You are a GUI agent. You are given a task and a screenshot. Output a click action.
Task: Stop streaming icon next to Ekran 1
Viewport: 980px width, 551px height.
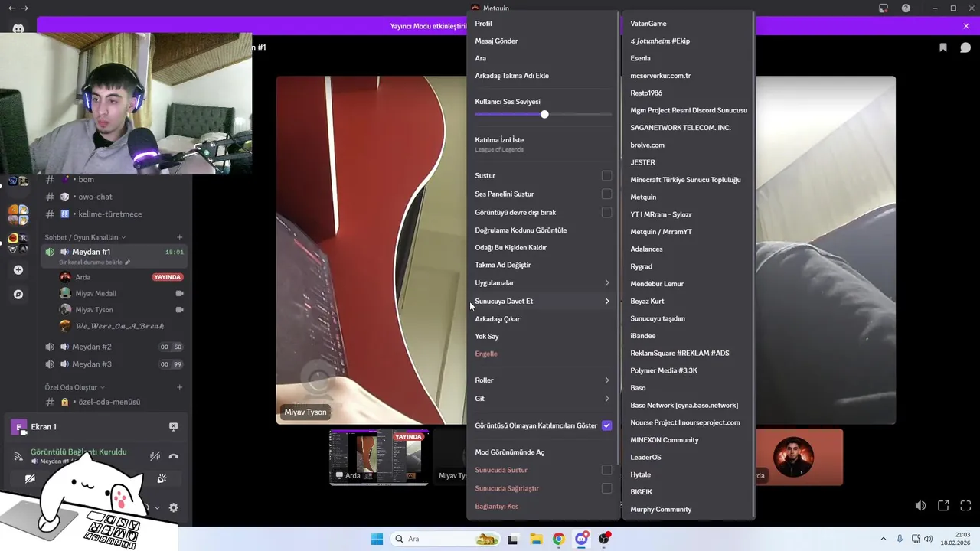(173, 426)
